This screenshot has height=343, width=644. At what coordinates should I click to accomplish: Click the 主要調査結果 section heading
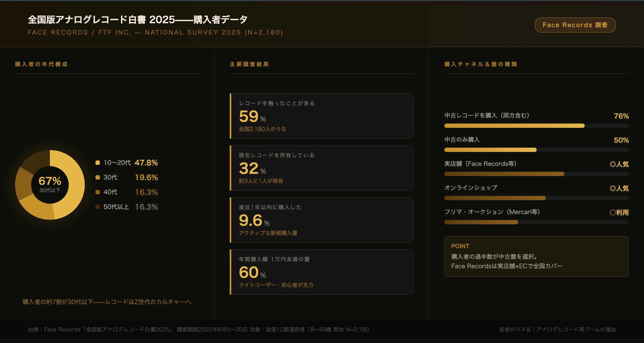tap(249, 64)
